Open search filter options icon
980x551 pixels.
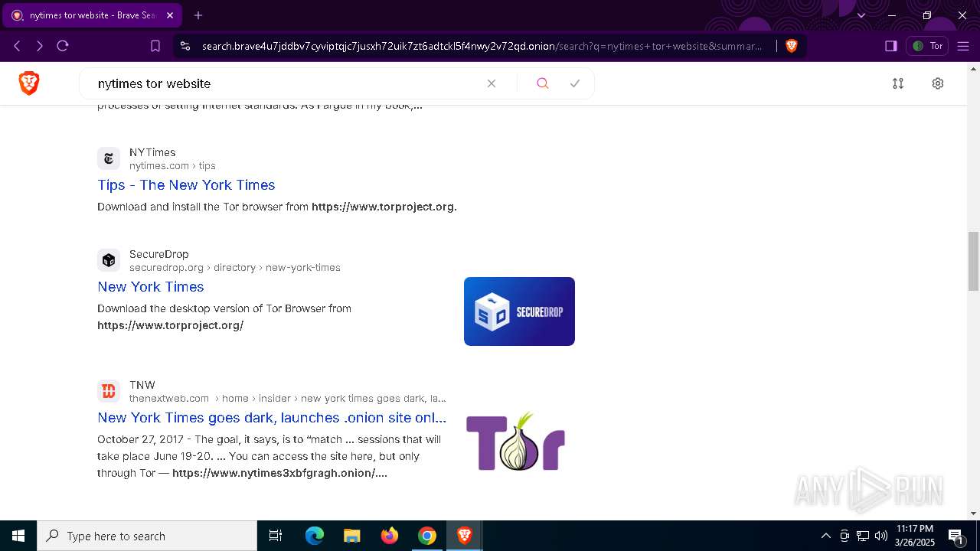[x=898, y=83]
